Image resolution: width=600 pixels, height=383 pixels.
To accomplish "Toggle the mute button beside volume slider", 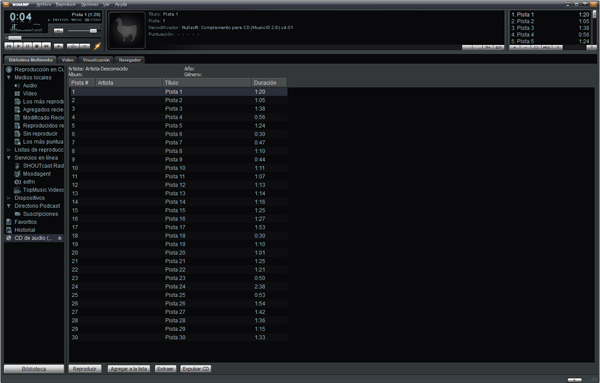I will click(59, 31).
